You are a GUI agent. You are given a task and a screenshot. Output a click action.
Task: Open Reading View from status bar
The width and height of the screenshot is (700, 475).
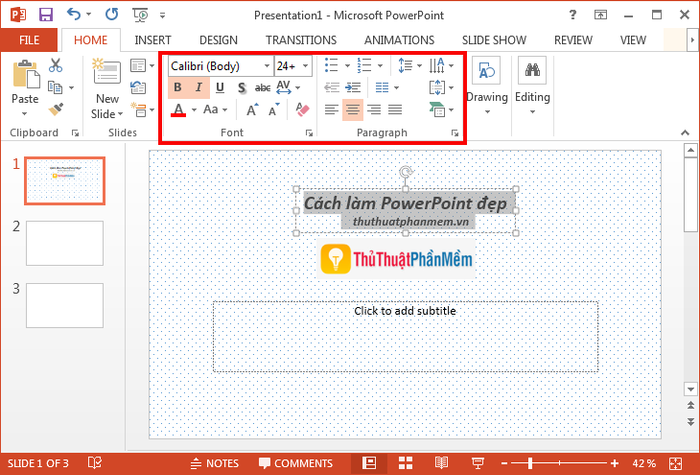click(441, 463)
